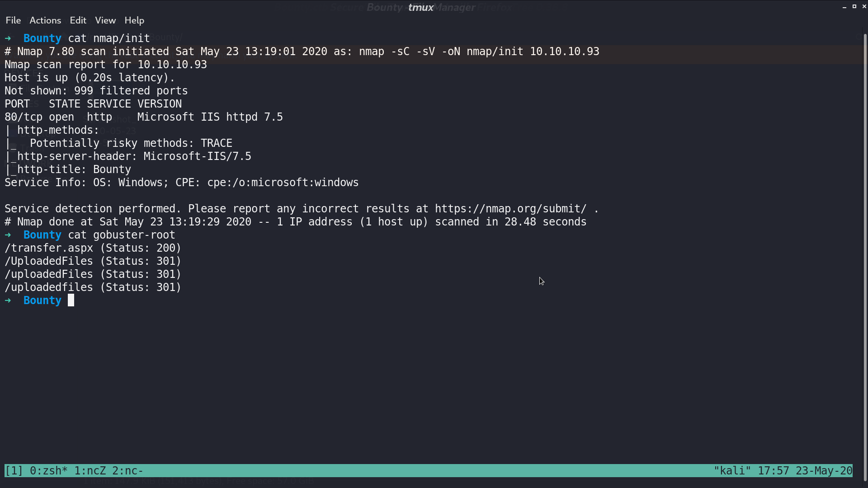Screen dimensions: 868x488
Task: Open the Actions menu
Action: (45, 20)
